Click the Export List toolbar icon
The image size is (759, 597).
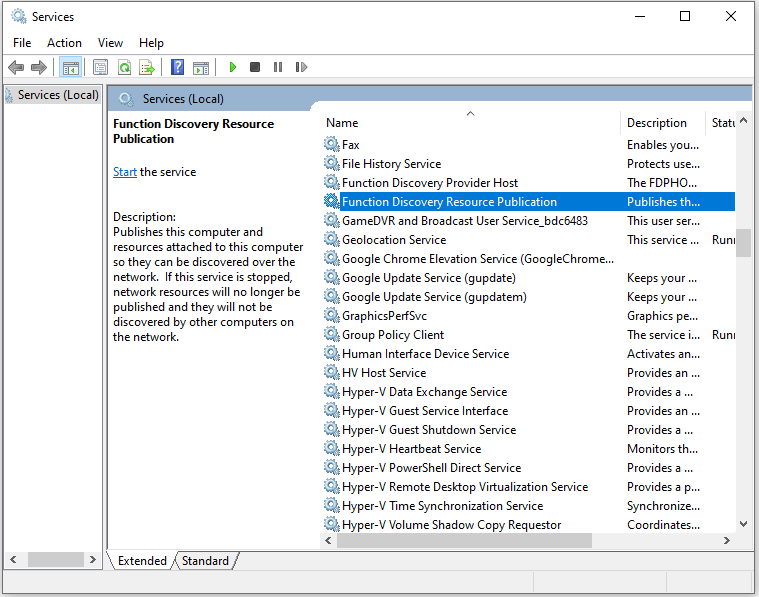pos(147,67)
